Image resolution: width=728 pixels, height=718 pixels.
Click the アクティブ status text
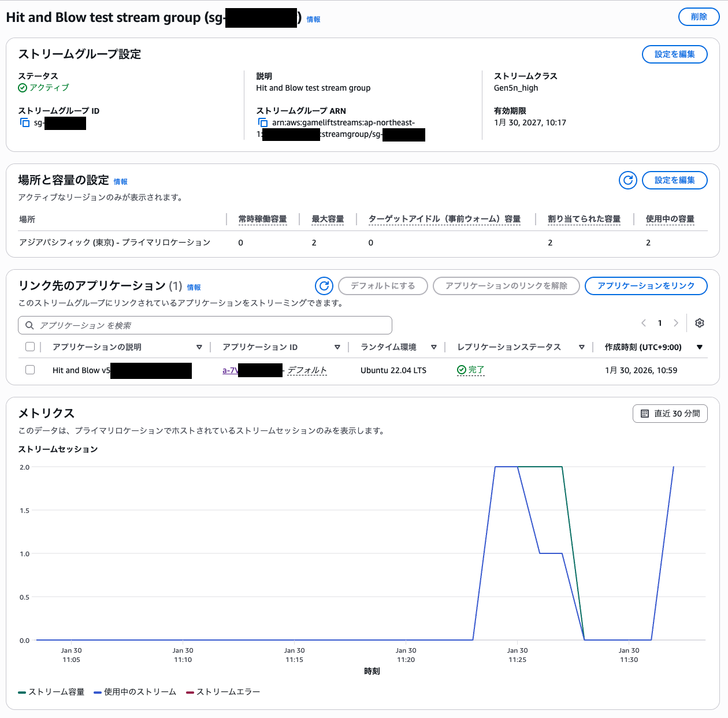point(49,88)
